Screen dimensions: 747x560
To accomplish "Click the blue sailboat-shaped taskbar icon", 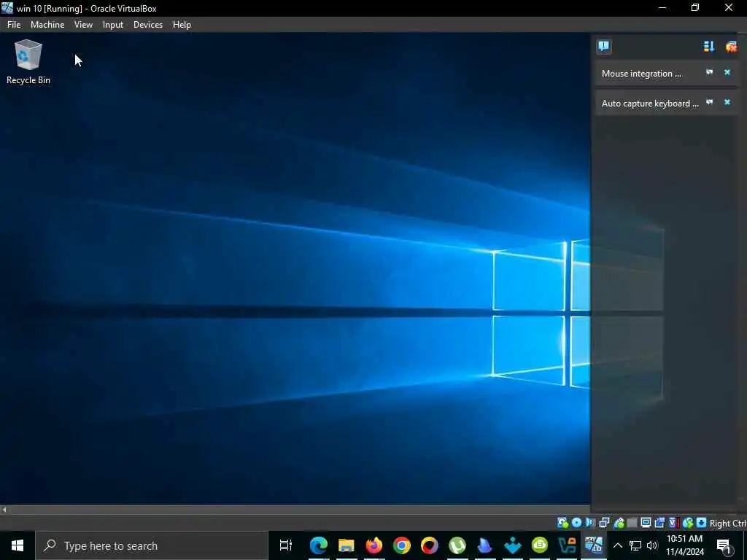I will [484, 545].
